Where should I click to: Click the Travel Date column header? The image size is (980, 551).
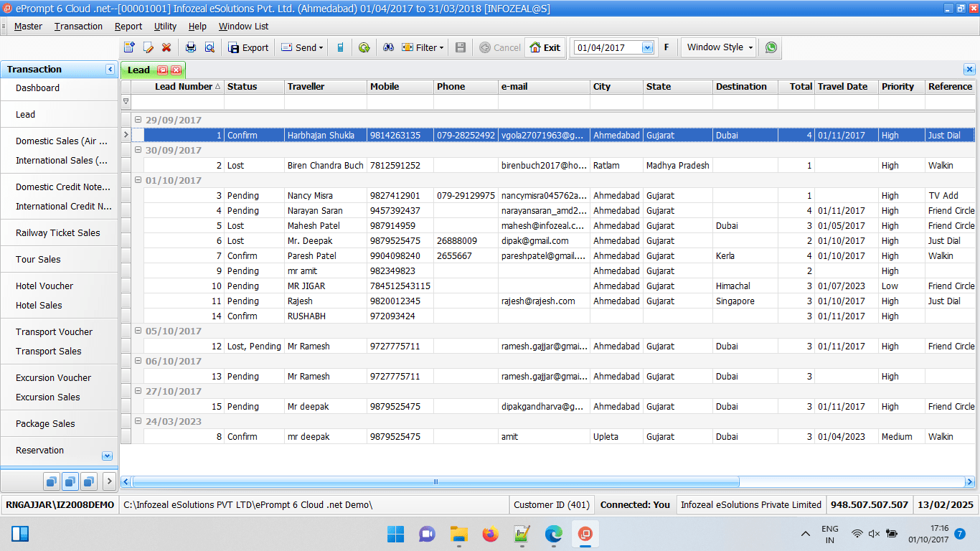847,87
